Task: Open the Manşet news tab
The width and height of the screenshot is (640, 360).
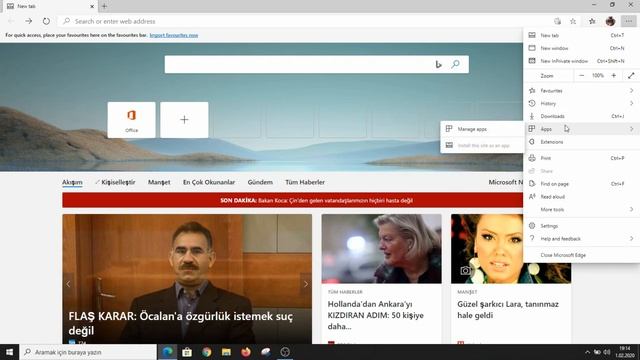Action: click(159, 182)
